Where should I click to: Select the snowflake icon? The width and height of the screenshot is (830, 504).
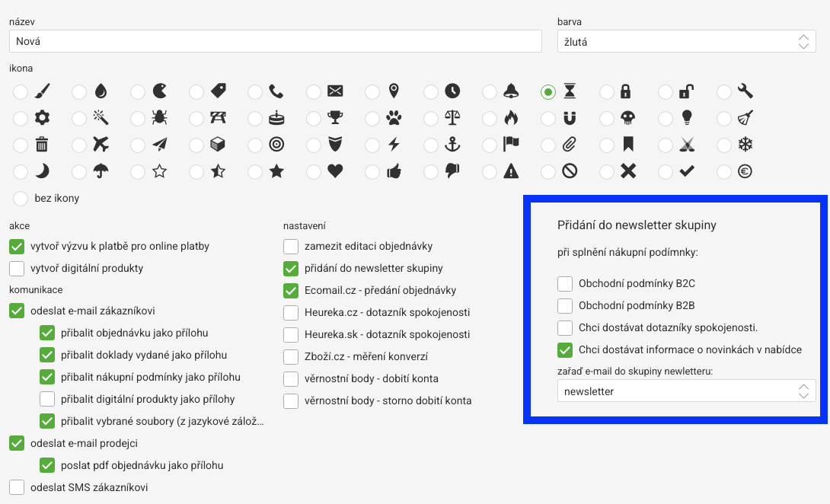(724, 145)
